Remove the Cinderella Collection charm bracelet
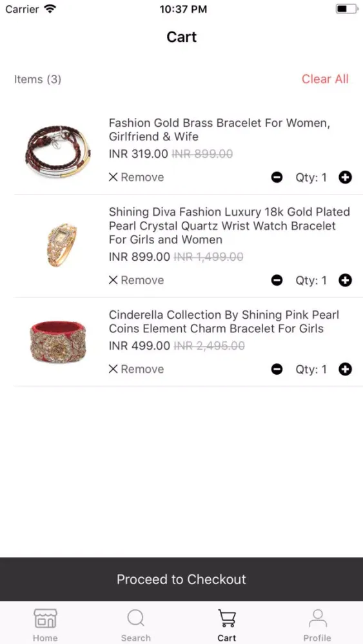363x644 pixels. [136, 369]
